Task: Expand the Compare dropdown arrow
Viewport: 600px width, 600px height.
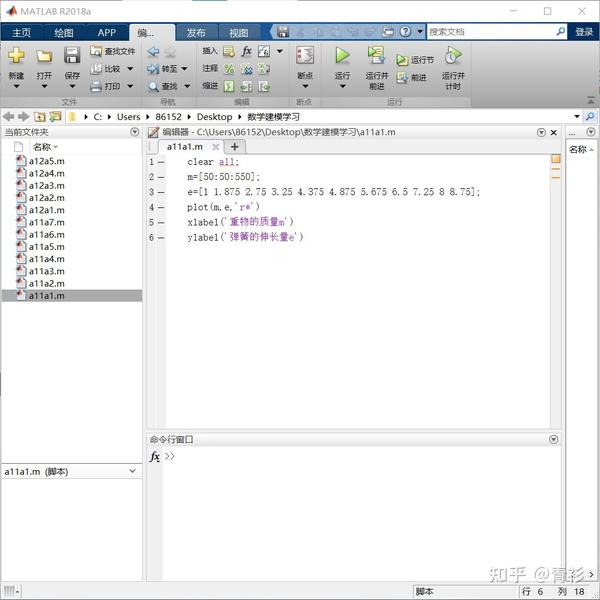Action: tap(130, 69)
